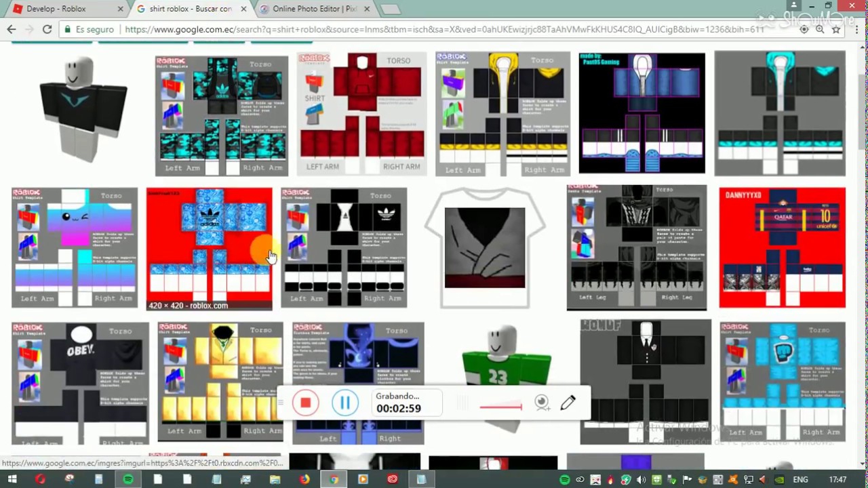Open the dark pants template with Left Leg
Image resolution: width=868 pixels, height=488 pixels.
coord(637,247)
